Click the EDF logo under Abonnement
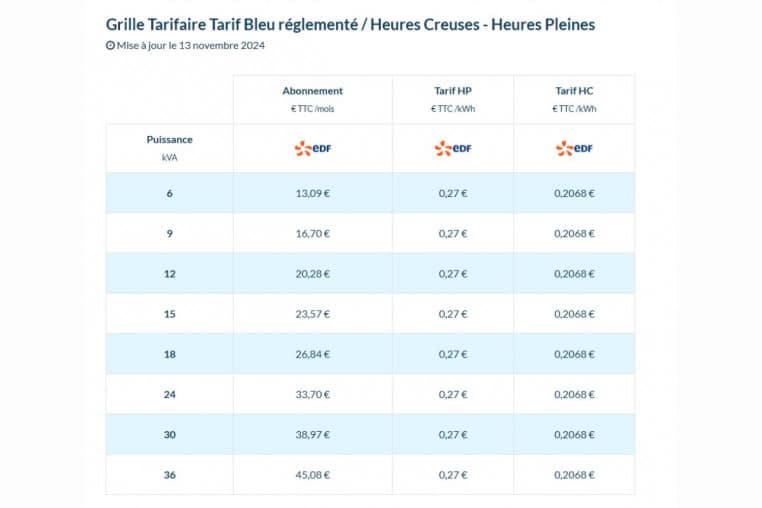This screenshot has height=508, width=762. (312, 149)
